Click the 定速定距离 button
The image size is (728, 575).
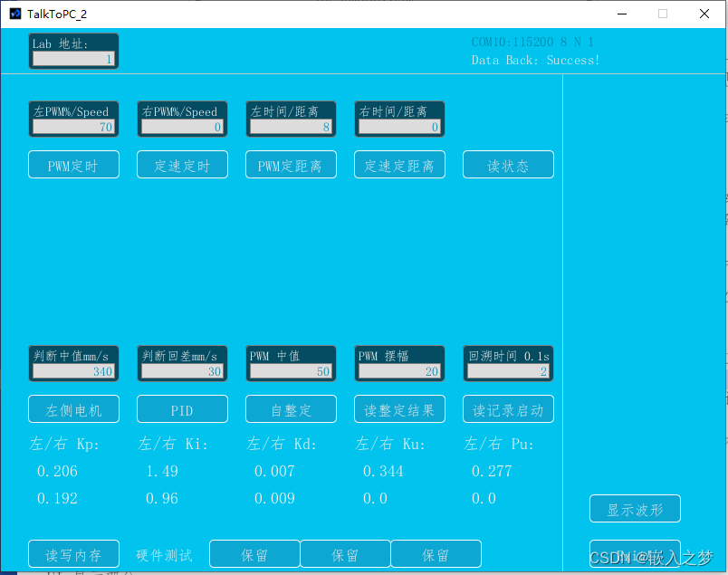[x=399, y=165]
